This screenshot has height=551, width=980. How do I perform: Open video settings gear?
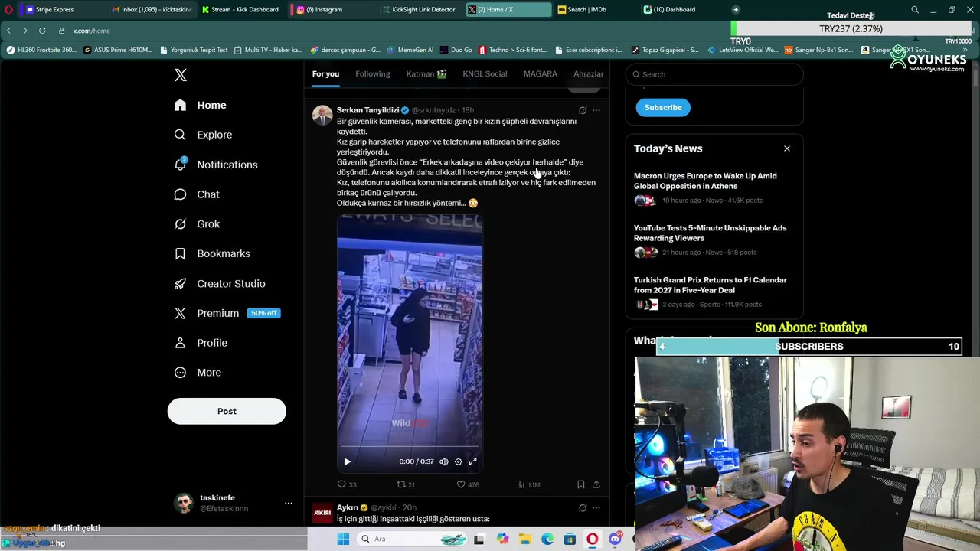(x=459, y=461)
